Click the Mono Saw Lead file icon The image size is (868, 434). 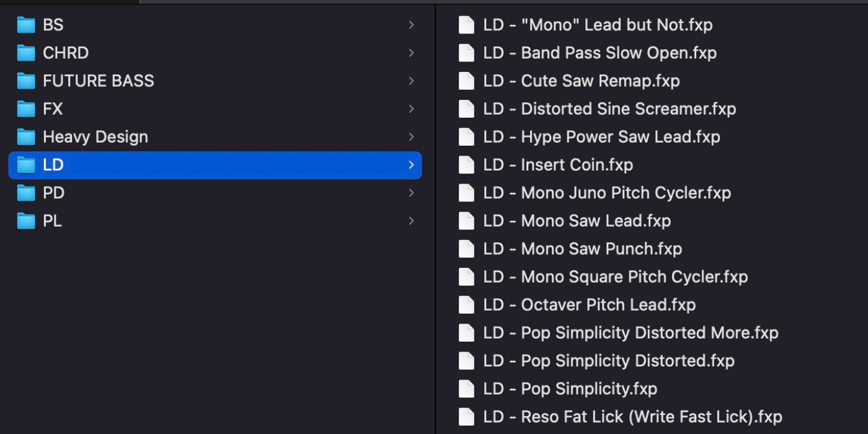point(466,221)
